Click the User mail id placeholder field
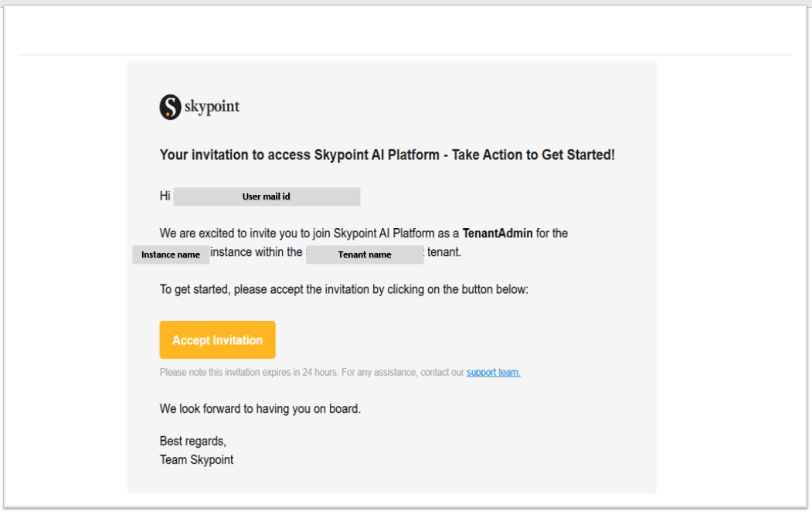 pyautogui.click(x=267, y=196)
